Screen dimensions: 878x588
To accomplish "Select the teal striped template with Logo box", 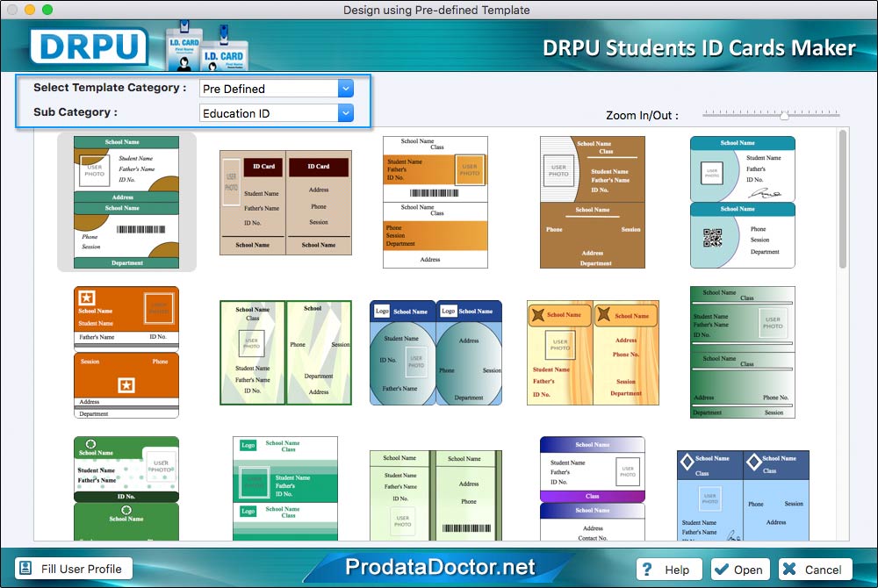I will click(285, 489).
